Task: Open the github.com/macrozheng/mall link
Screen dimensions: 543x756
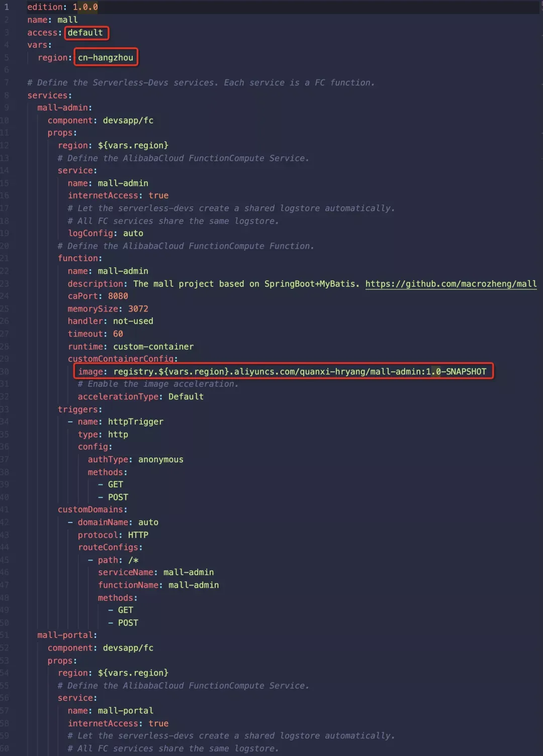Action: 451,284
